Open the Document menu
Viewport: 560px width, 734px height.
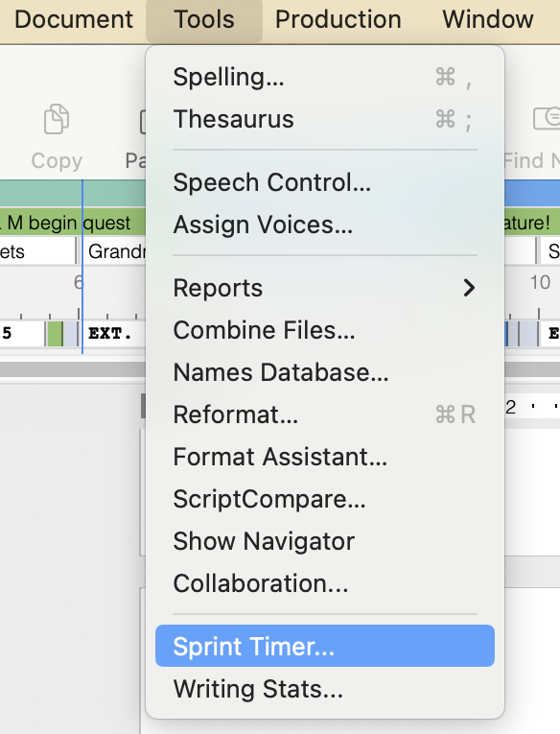pos(74,19)
